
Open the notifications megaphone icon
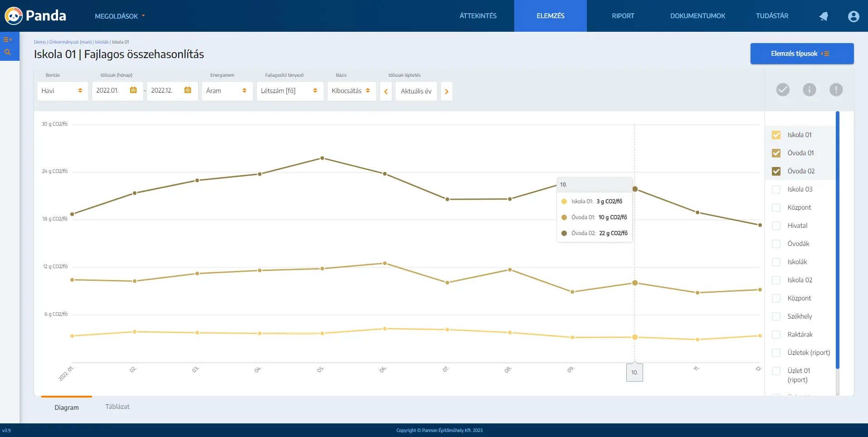[824, 16]
